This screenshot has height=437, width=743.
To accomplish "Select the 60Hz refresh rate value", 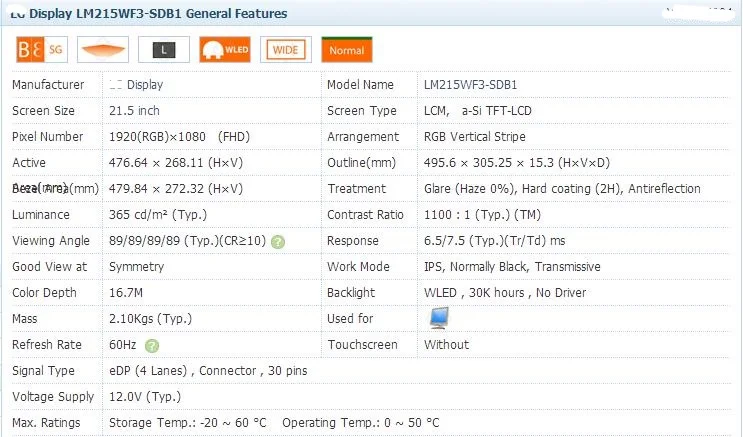I will click(x=122, y=345).
